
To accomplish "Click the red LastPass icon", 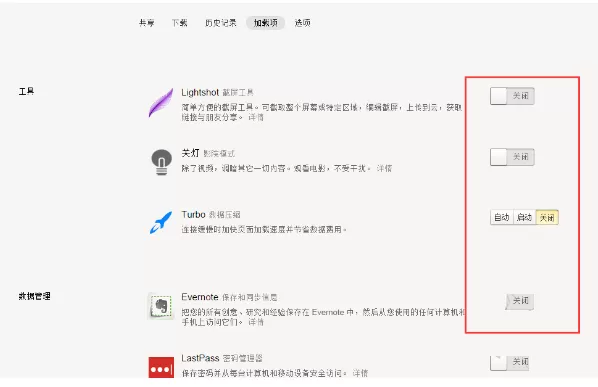I will 161,367.
